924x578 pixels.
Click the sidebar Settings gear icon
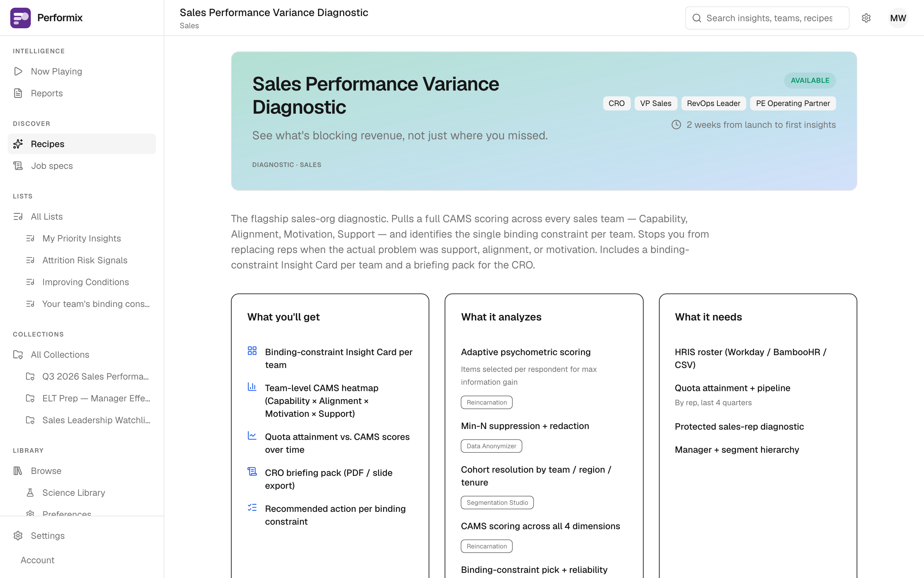pyautogui.click(x=18, y=536)
